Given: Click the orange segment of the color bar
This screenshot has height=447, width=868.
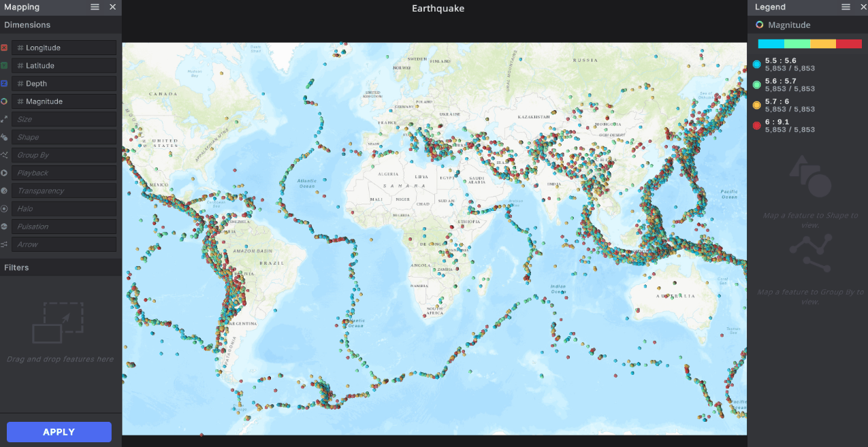Looking at the screenshot, I should tap(823, 44).
